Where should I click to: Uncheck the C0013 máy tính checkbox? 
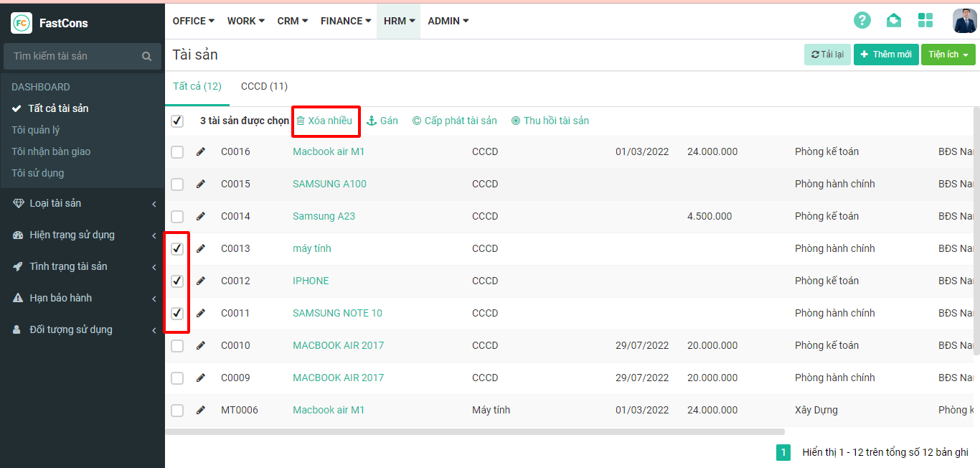click(177, 249)
